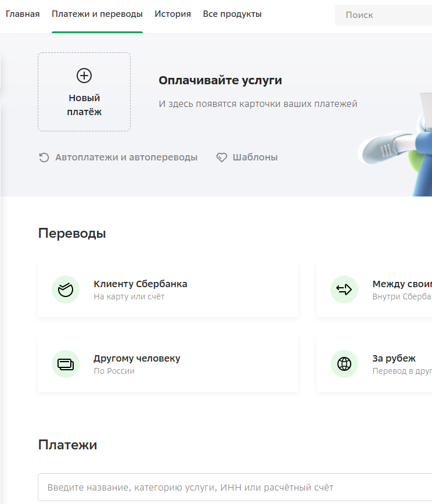Focus the Поиск search field
Screen dimensions: 432x504
tap(384, 15)
